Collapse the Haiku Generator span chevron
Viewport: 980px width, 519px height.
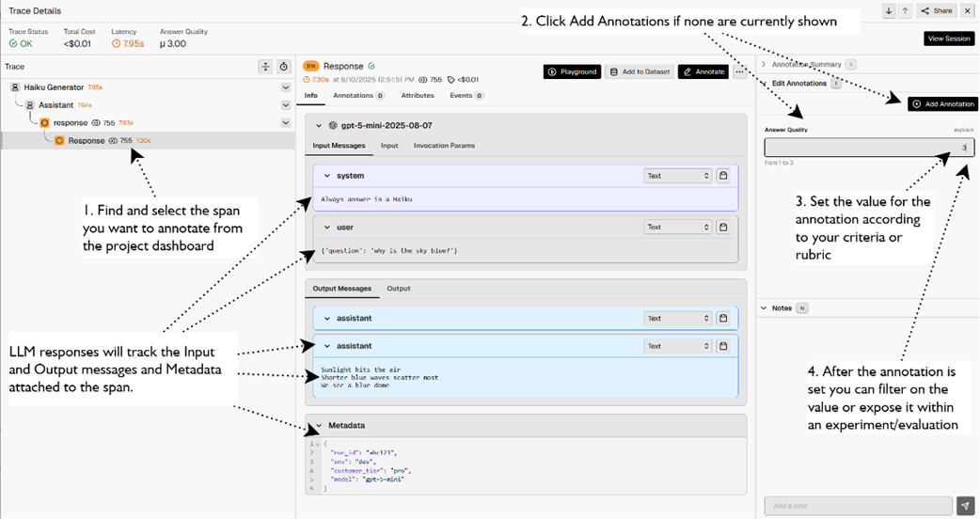[x=286, y=87]
